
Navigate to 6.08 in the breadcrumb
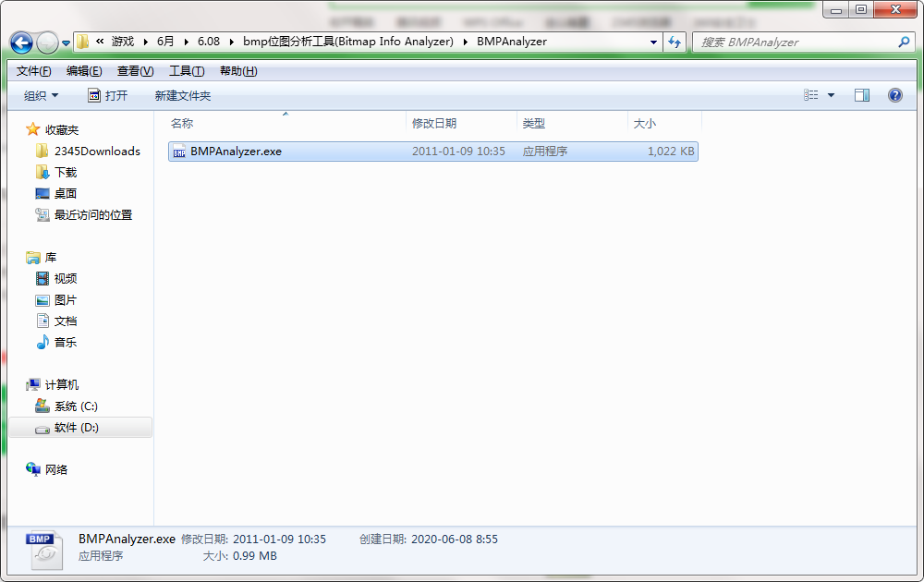pyautogui.click(x=209, y=42)
